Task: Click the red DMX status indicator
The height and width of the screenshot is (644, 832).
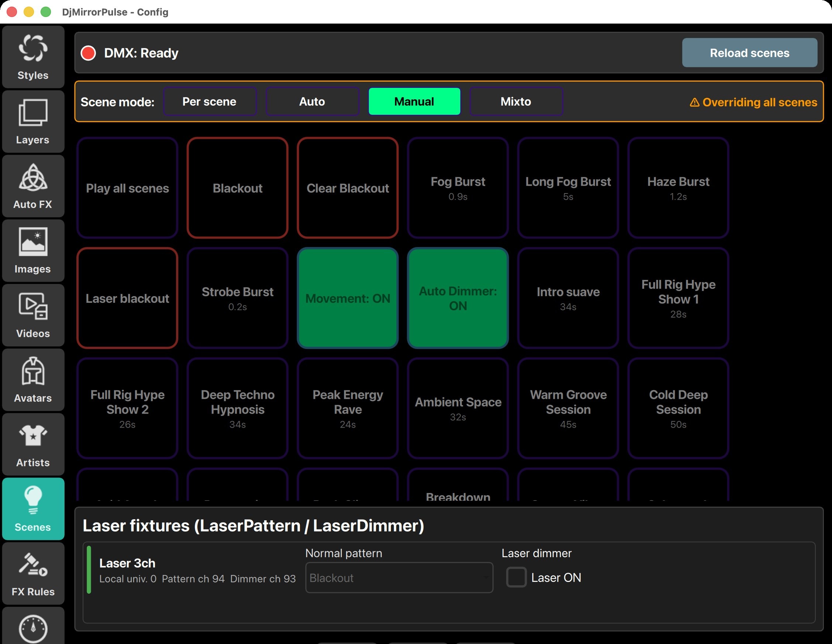Action: (x=88, y=53)
